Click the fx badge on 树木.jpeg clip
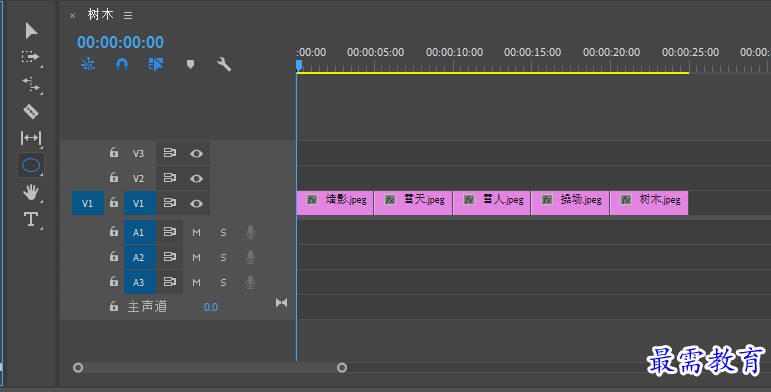771x392 pixels. 626,200
